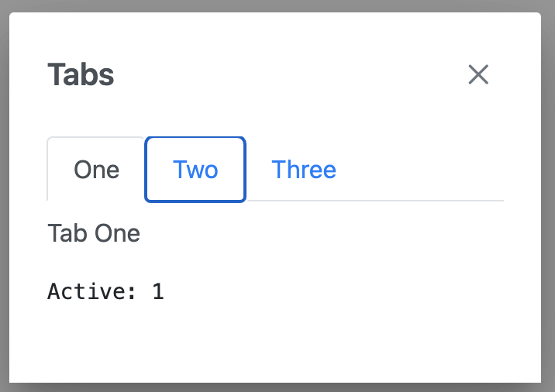Select the active One tab
This screenshot has width=555, height=392.
[97, 170]
